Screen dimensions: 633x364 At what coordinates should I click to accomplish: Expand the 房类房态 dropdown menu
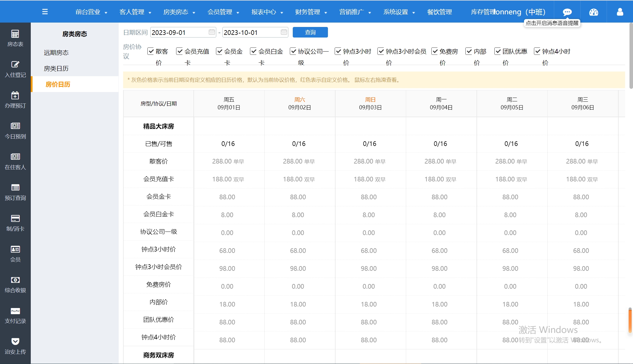pyautogui.click(x=179, y=12)
